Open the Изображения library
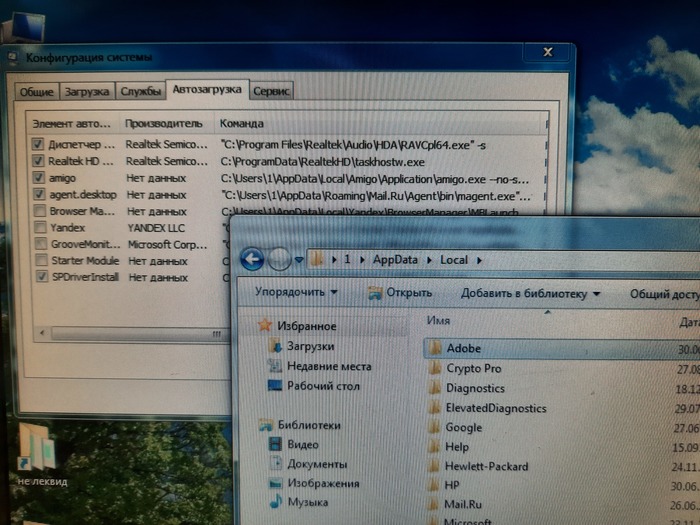Viewport: 700px width, 525px height. [x=323, y=483]
